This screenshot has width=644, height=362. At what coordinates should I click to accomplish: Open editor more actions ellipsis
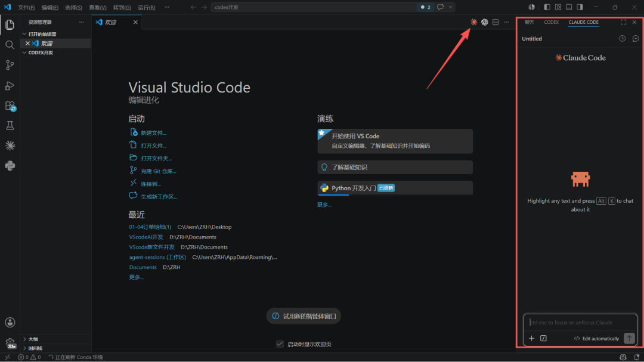click(506, 22)
